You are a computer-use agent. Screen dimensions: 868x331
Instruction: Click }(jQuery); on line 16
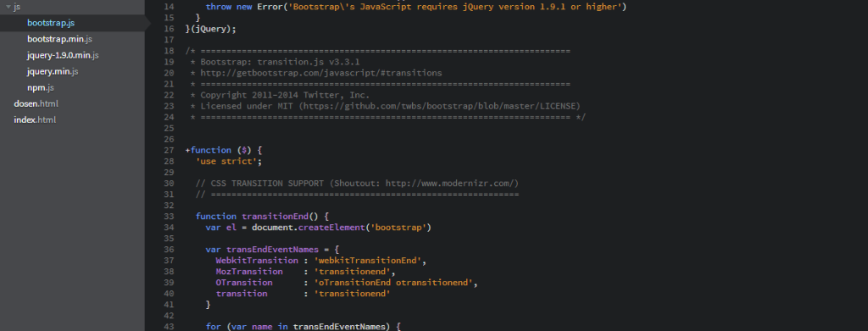211,30
